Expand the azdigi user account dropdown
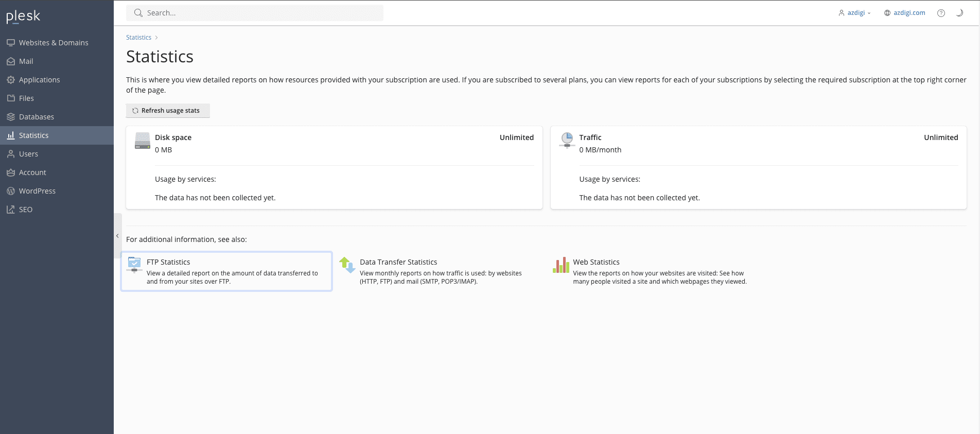This screenshot has width=980, height=434. click(855, 13)
